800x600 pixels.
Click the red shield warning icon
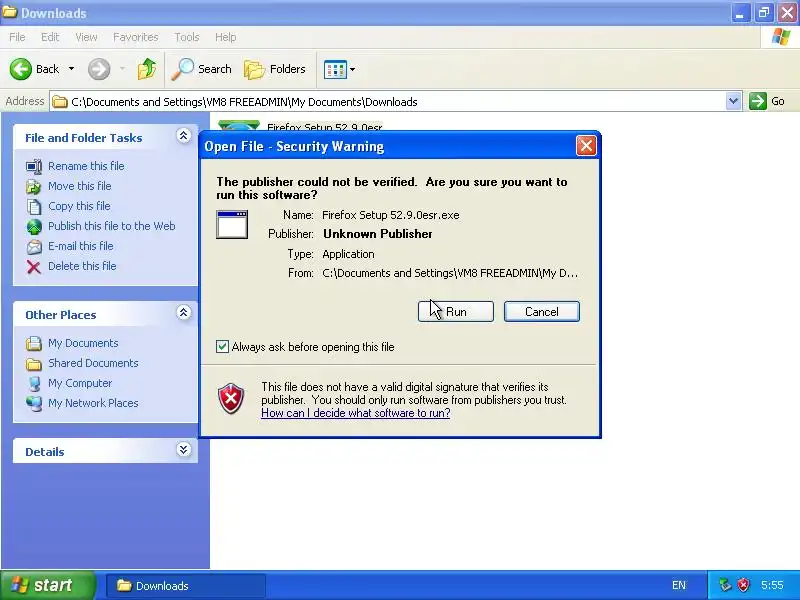[x=231, y=398]
